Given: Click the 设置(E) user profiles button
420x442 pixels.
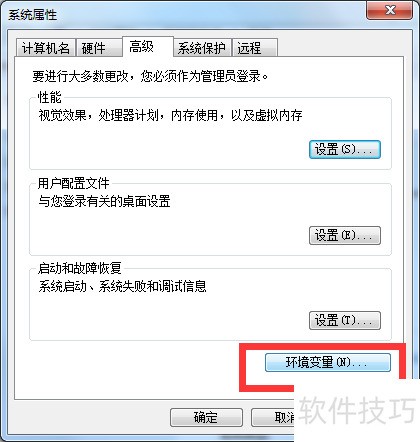Looking at the screenshot, I should click(345, 235).
